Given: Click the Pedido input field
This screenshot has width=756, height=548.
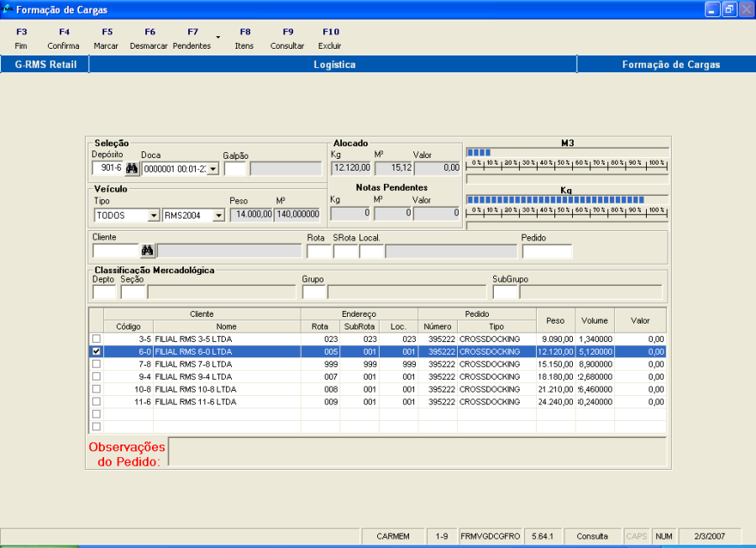Looking at the screenshot, I should pos(546,250).
